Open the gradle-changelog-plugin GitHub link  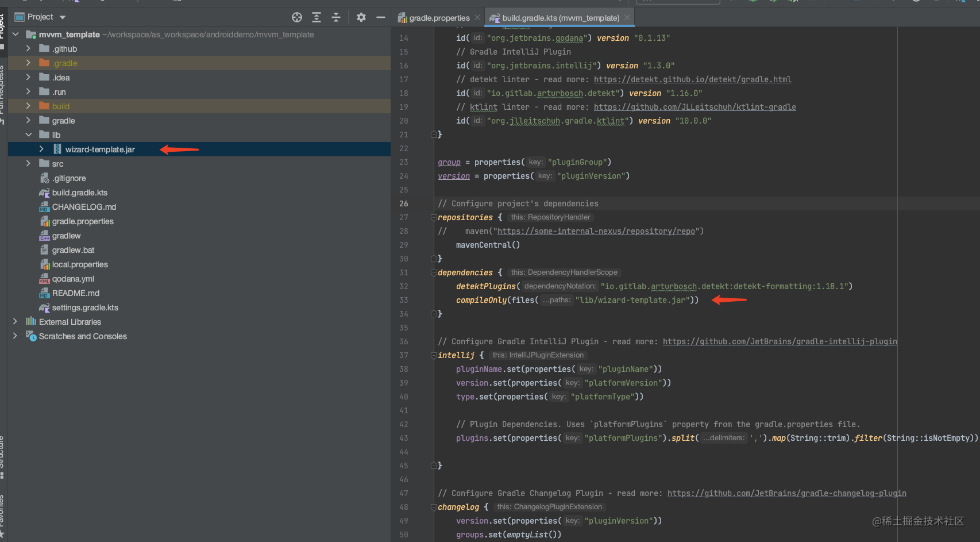(786, 493)
